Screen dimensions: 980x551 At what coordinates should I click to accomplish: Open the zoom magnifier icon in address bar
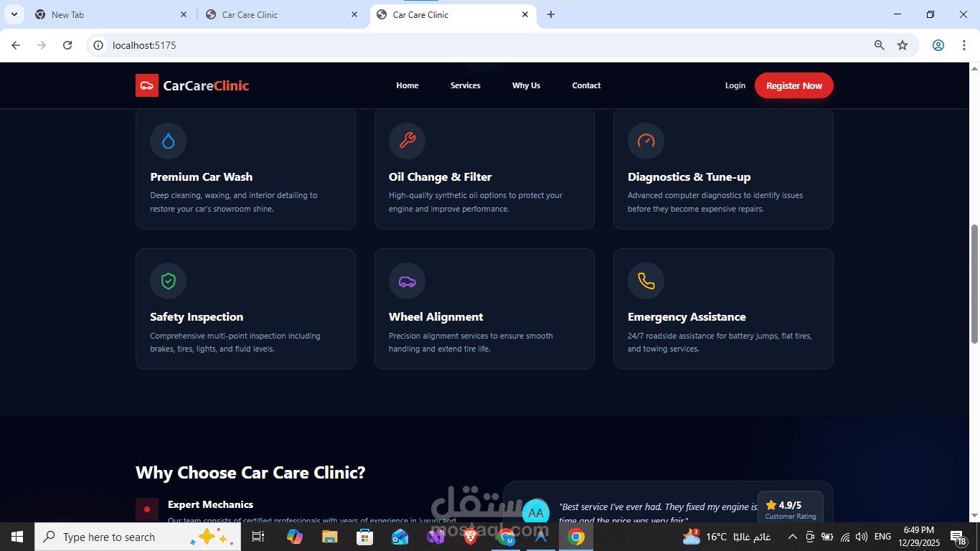coord(880,45)
